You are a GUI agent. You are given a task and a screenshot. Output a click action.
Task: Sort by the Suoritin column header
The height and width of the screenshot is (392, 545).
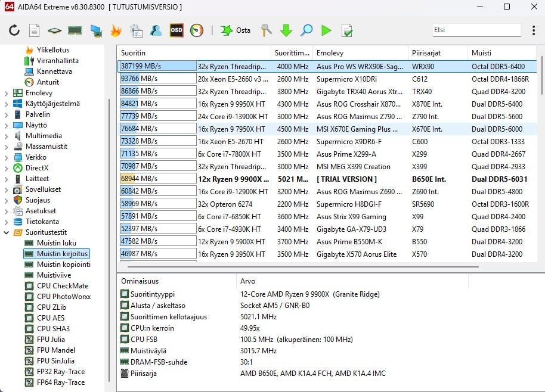pos(194,53)
